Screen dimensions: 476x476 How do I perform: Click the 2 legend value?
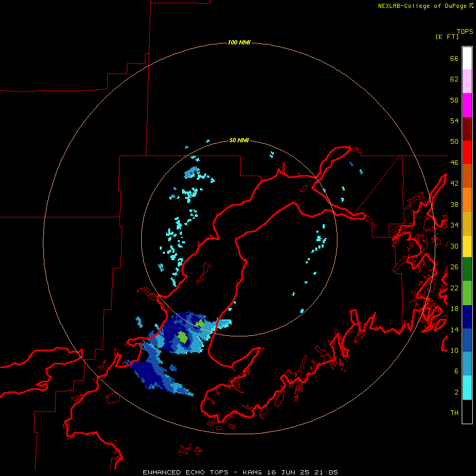click(456, 392)
